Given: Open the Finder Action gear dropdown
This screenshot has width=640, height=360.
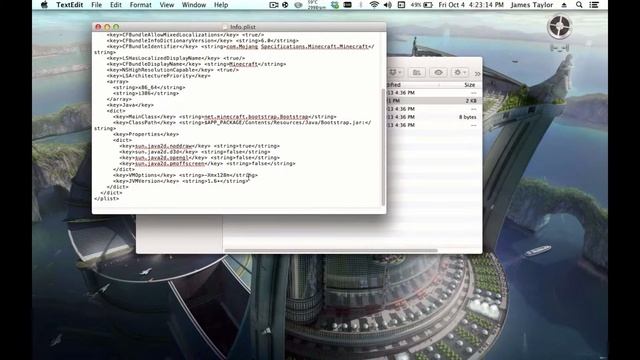Looking at the screenshot, I should pos(460,73).
